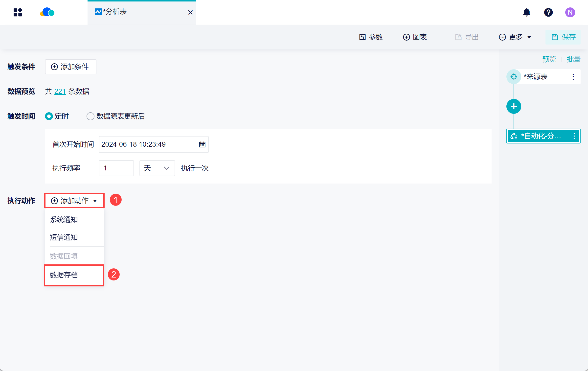588x371 pixels.
Task: Open the calendar picker for start time
Action: point(202,144)
